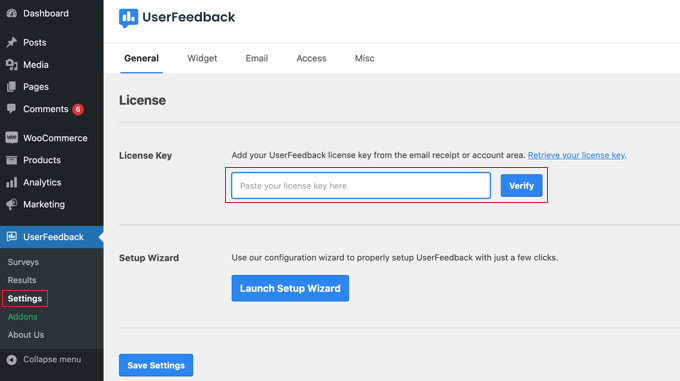
Task: Click the Analytics bar chart icon
Action: pyautogui.click(x=12, y=182)
